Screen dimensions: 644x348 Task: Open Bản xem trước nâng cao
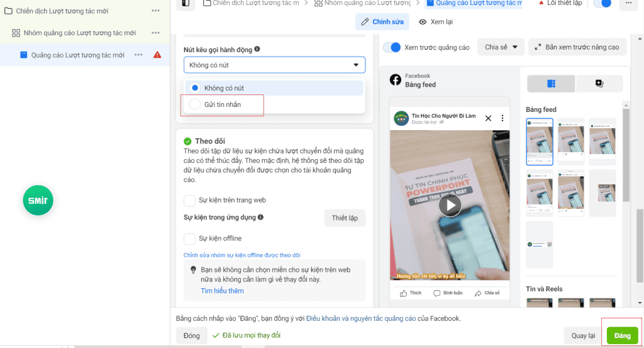577,47
